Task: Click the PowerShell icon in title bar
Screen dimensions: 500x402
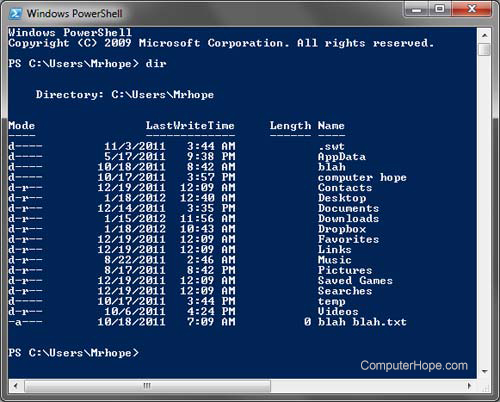Action: (15, 13)
